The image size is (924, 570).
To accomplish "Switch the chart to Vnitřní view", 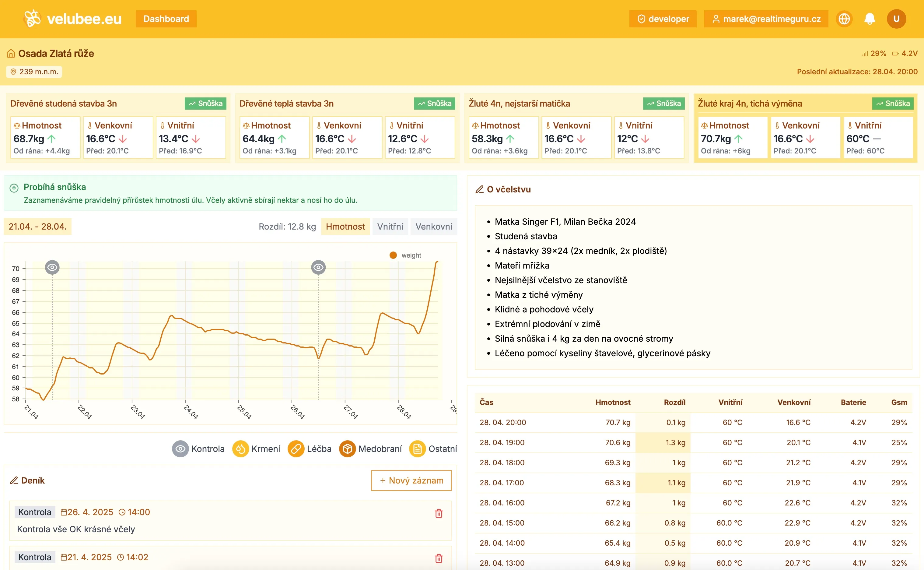I will click(390, 226).
